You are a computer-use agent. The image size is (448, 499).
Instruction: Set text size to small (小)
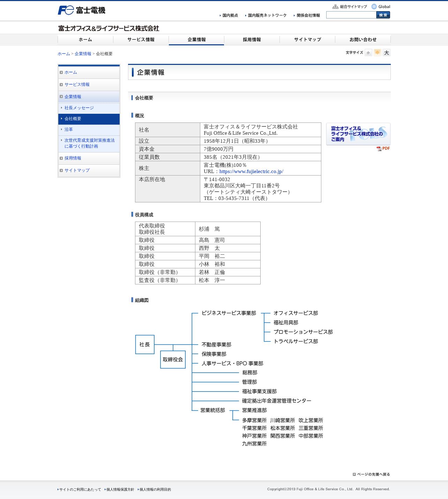(x=368, y=53)
